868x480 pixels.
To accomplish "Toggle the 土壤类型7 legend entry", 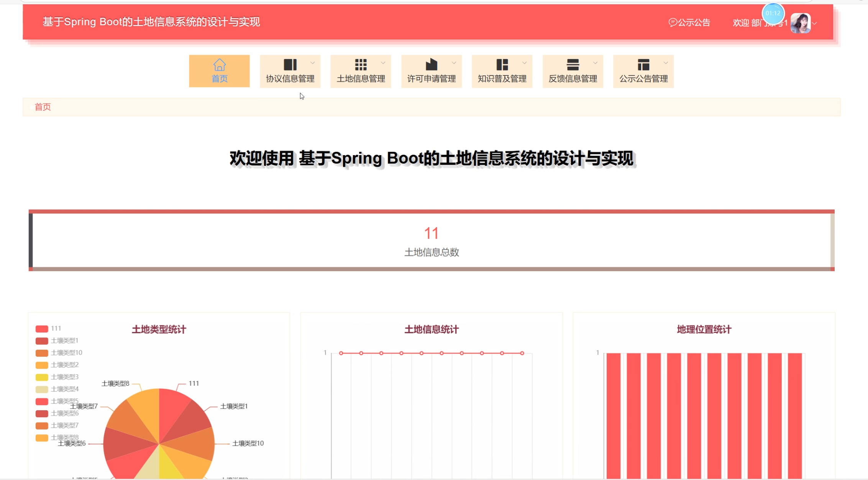I will (57, 426).
